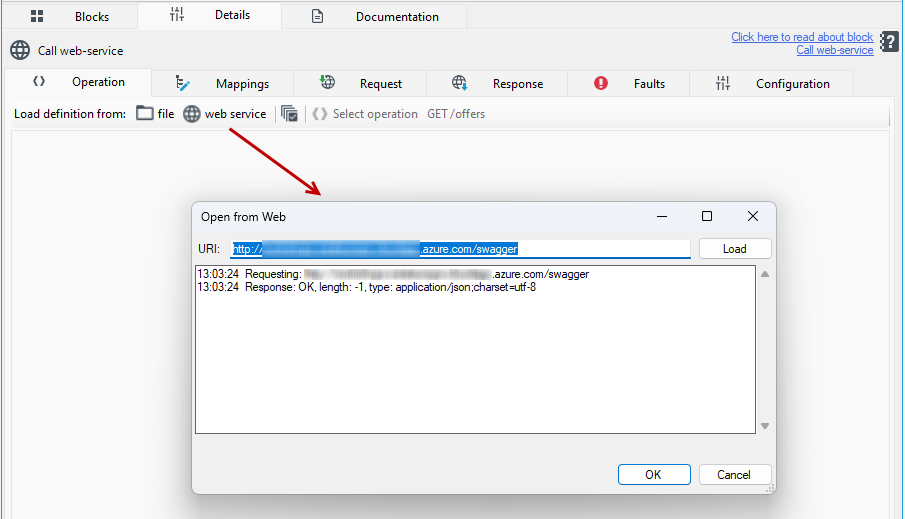Click the 'Response: OK' log line
This screenshot has width=905, height=519.
367,287
